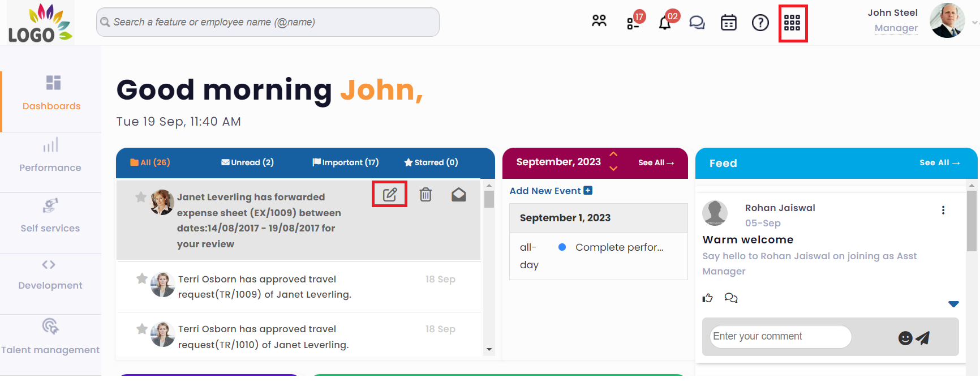Click Rohan Jaiswal's name in feed

pyautogui.click(x=780, y=208)
